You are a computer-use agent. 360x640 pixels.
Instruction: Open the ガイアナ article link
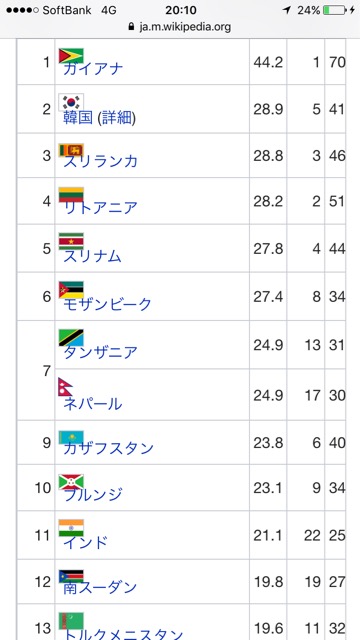pos(93,68)
